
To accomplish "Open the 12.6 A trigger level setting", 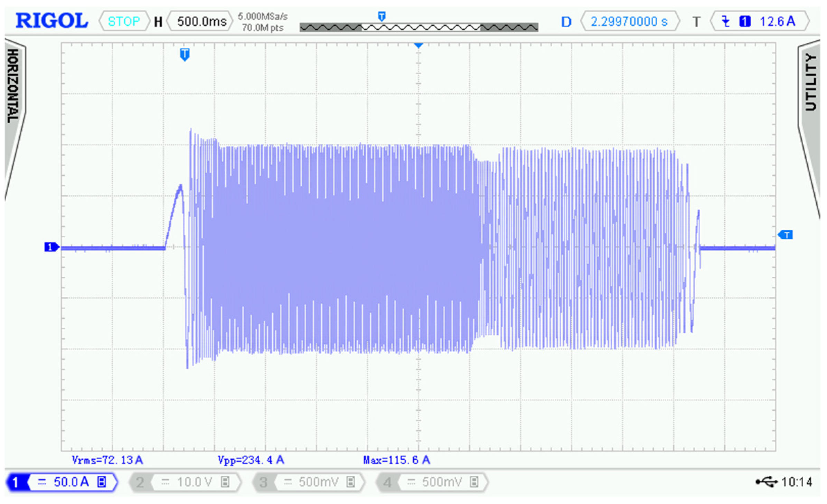I will click(778, 21).
